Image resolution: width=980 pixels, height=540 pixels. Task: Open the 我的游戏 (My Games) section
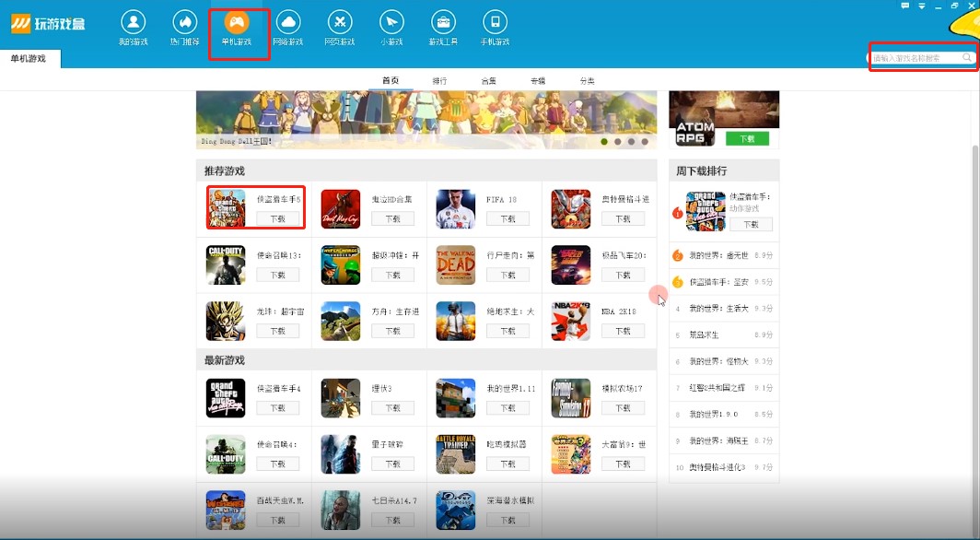pyautogui.click(x=134, y=22)
